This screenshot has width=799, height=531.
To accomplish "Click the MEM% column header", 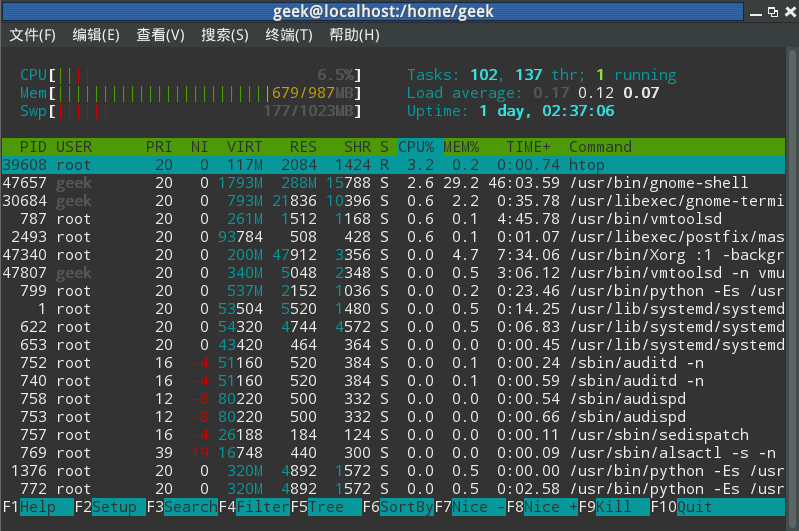I will (x=461, y=147).
